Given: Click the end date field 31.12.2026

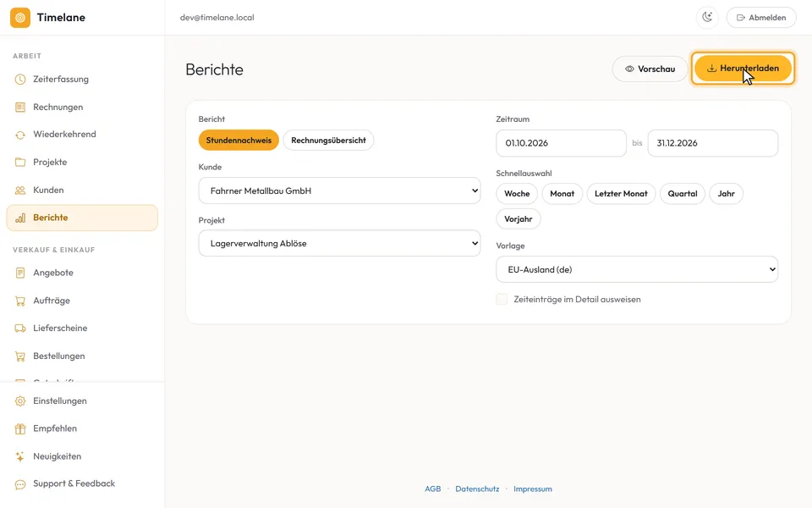Looking at the screenshot, I should click(712, 143).
